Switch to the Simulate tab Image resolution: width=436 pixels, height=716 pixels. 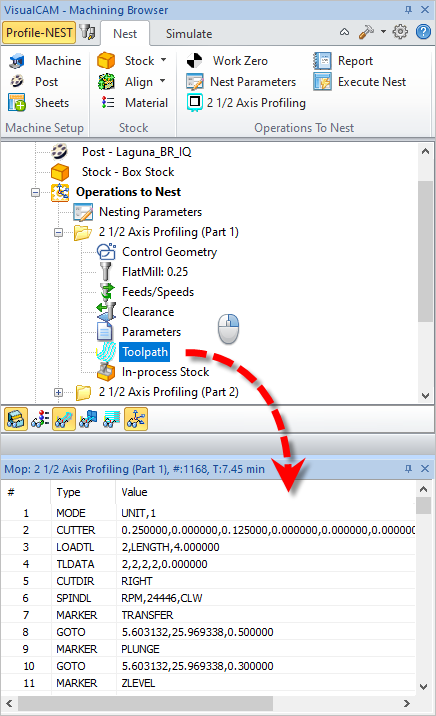coord(189,34)
